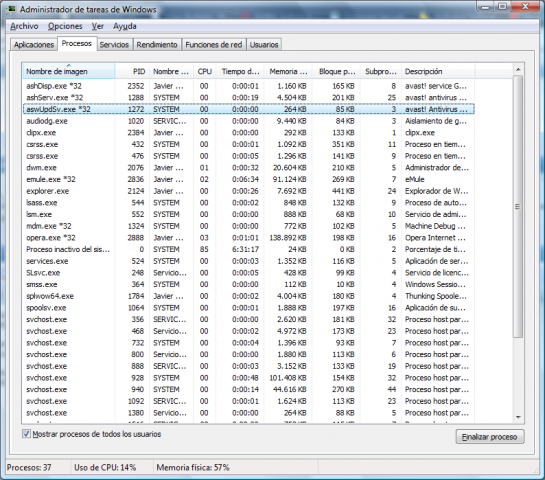Select csrss.exe with PID 432

(249, 144)
